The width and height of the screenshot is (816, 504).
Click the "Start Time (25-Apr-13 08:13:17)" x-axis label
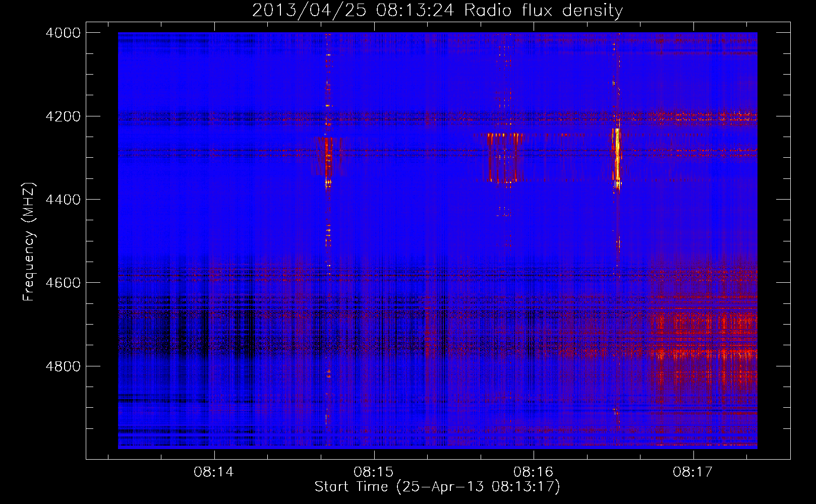click(437, 487)
